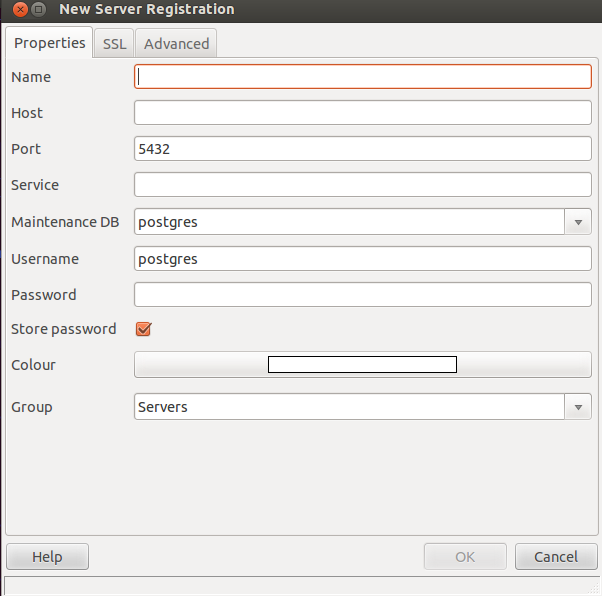Viewport: 602px width, 596px height.
Task: Click the maximize window button in title bar
Action: pos(38,9)
